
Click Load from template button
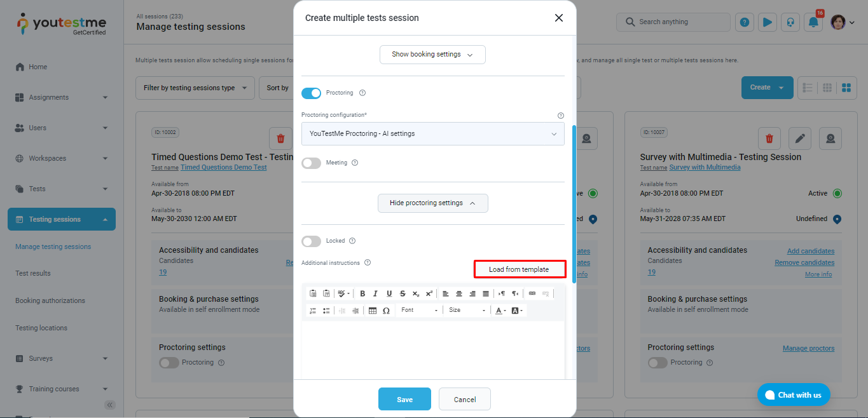(x=519, y=269)
